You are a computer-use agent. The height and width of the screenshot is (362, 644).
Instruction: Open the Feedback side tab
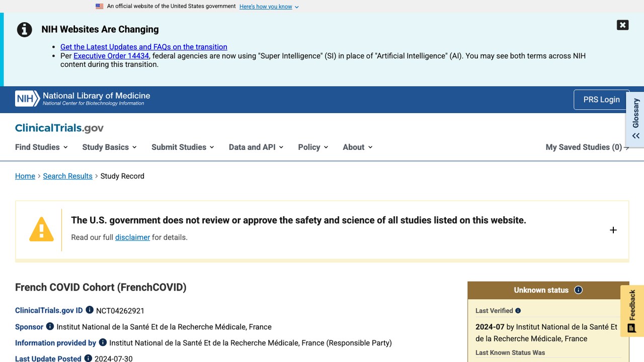(x=632, y=312)
